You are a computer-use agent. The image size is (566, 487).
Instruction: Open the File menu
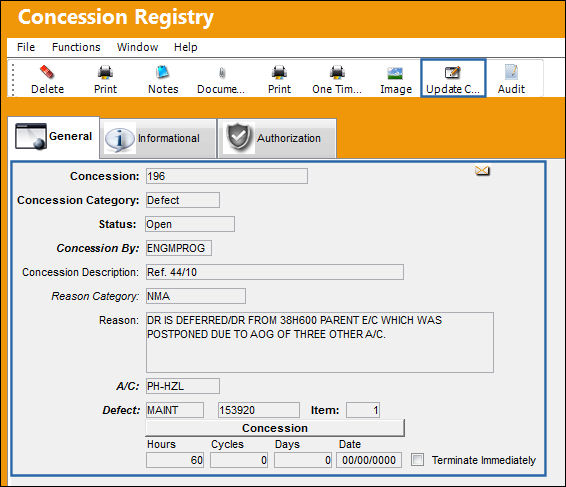[x=26, y=47]
